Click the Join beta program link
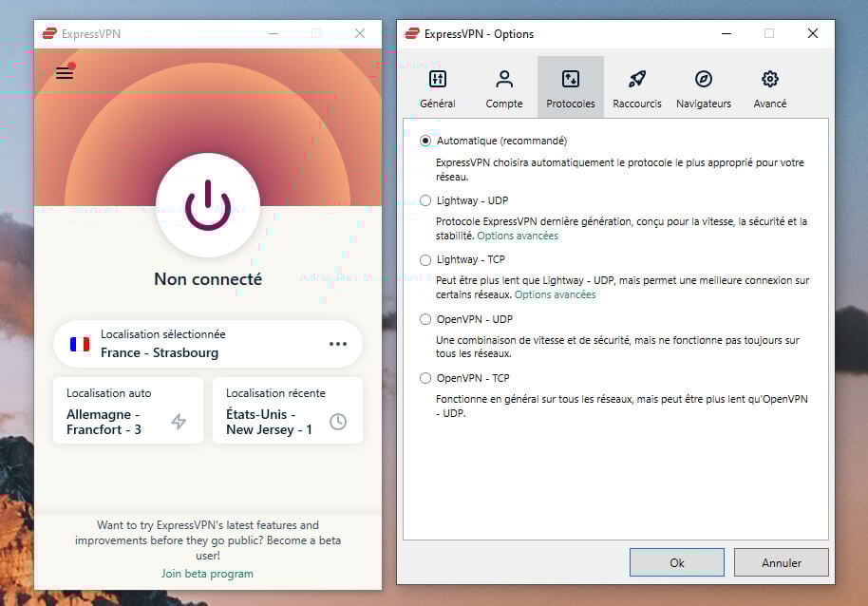This screenshot has width=868, height=606. [x=207, y=574]
